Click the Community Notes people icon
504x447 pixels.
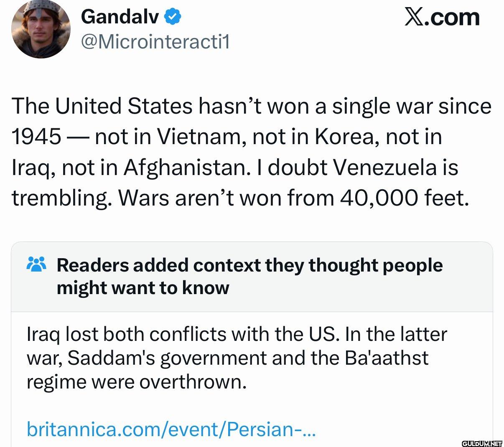tap(36, 264)
